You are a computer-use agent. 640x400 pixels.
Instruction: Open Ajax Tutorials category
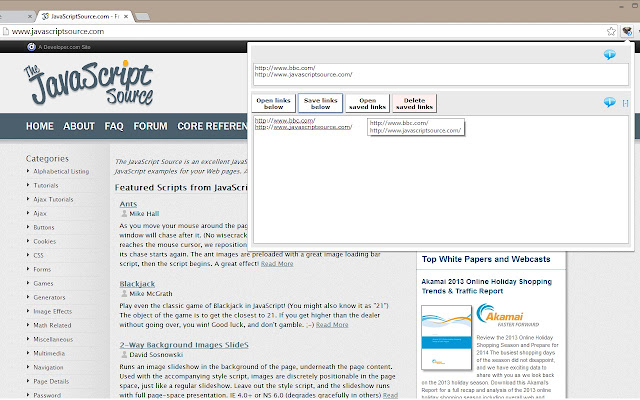tap(53, 199)
